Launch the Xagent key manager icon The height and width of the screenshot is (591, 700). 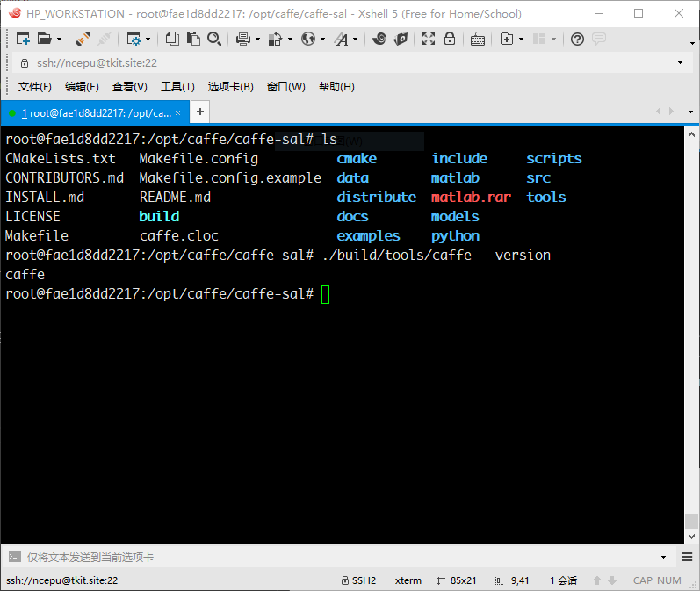point(401,39)
